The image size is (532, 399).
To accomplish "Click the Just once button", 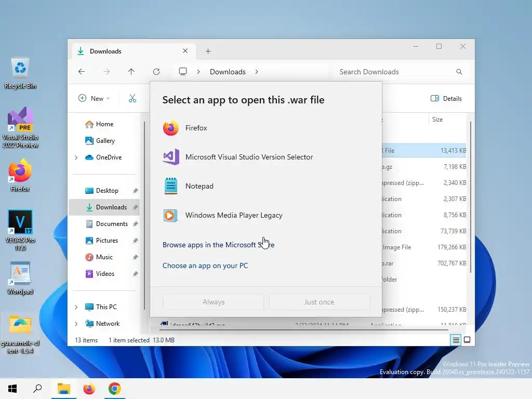I will (x=319, y=302).
